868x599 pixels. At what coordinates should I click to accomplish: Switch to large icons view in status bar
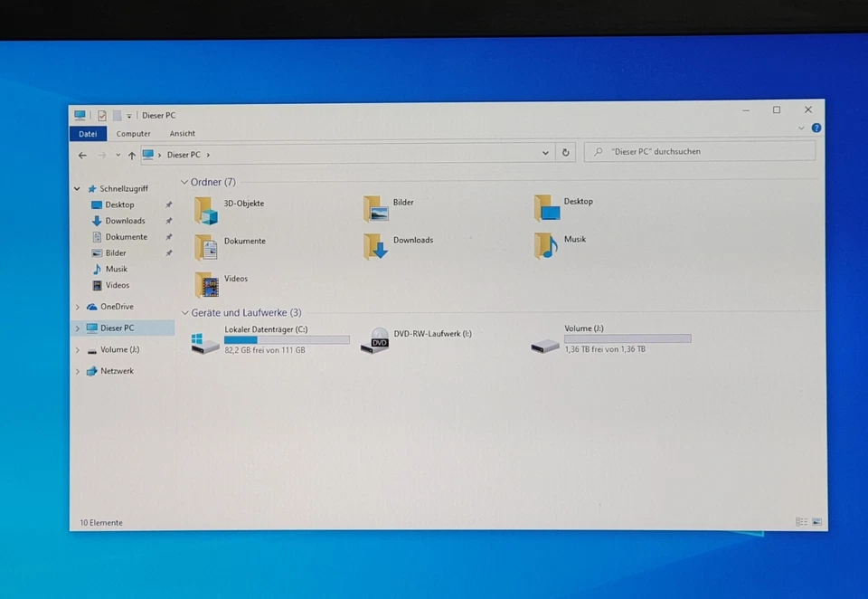coord(817,522)
